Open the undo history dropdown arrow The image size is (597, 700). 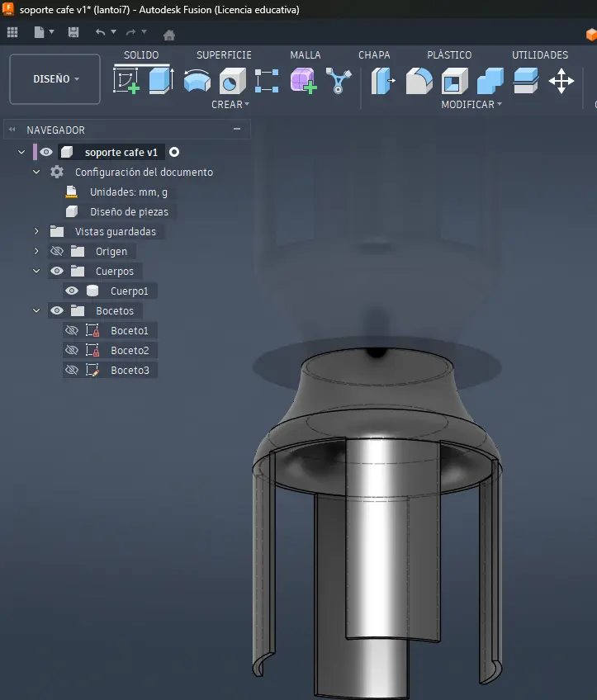point(113,31)
